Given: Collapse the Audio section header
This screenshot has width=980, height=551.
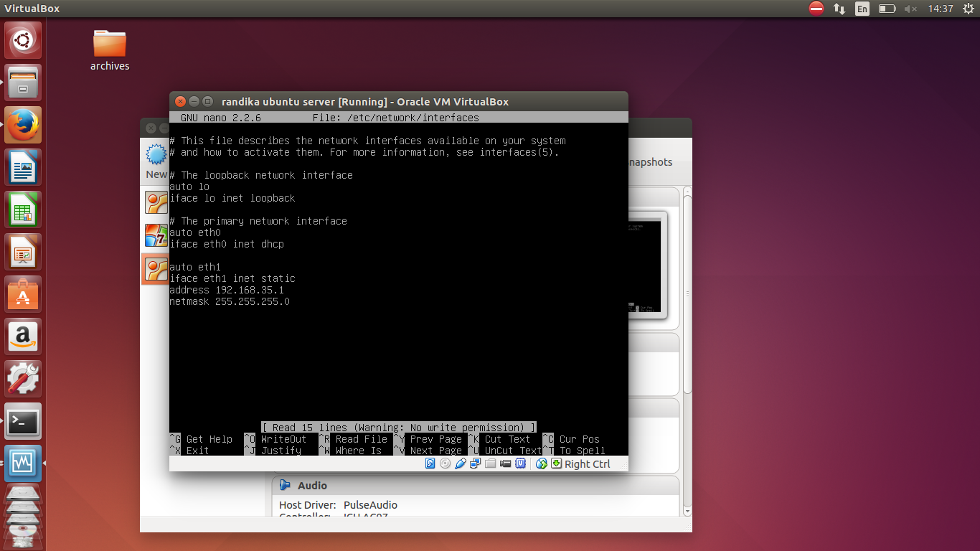Looking at the screenshot, I should [475, 486].
